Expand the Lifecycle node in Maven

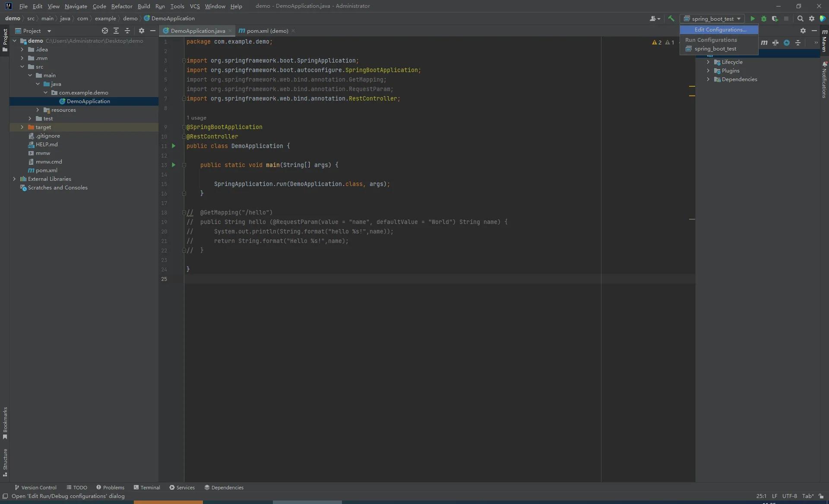pyautogui.click(x=708, y=62)
